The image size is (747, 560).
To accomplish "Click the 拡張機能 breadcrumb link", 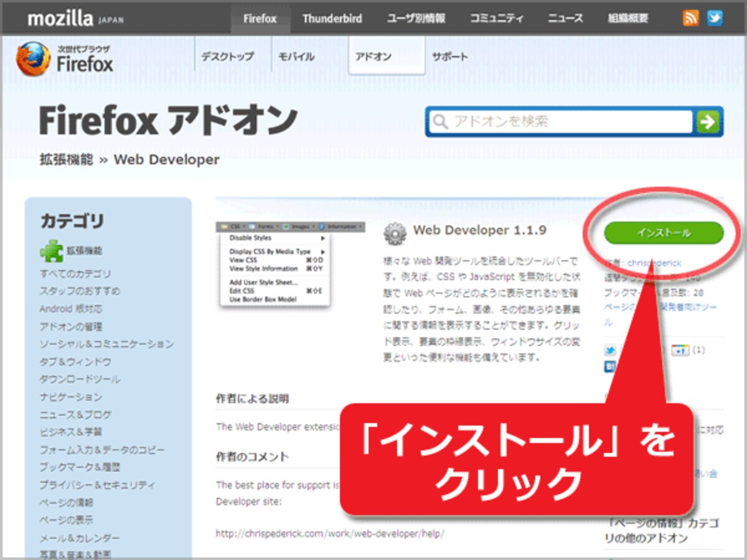I will (x=66, y=159).
